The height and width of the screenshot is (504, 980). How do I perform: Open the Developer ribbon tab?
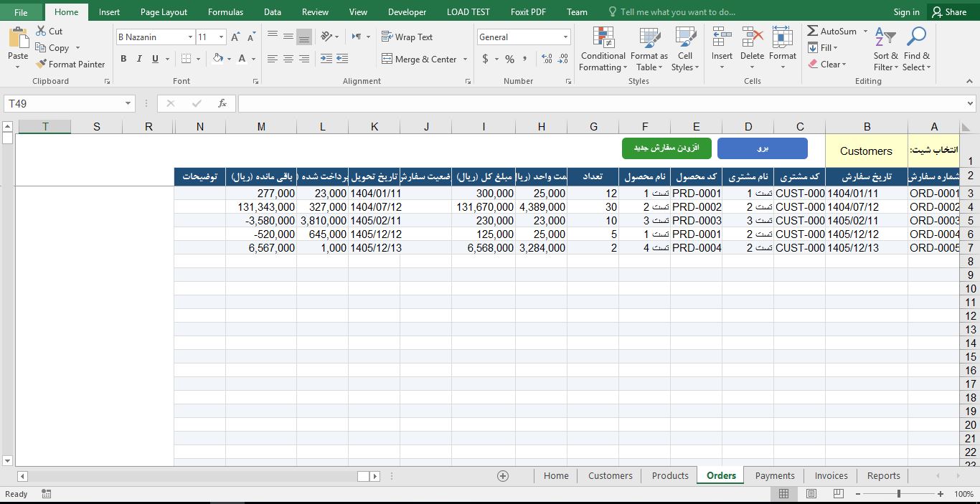pos(407,11)
